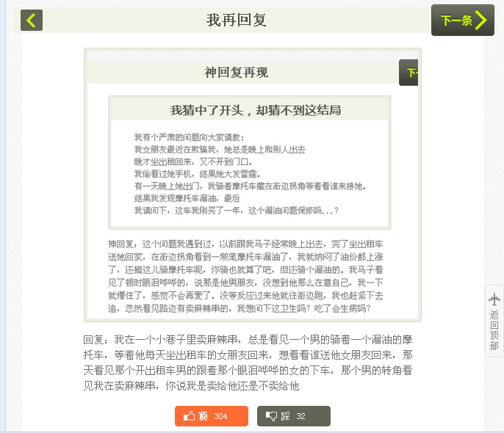Click the last reply line 见我在卖麻辣串

point(191,385)
